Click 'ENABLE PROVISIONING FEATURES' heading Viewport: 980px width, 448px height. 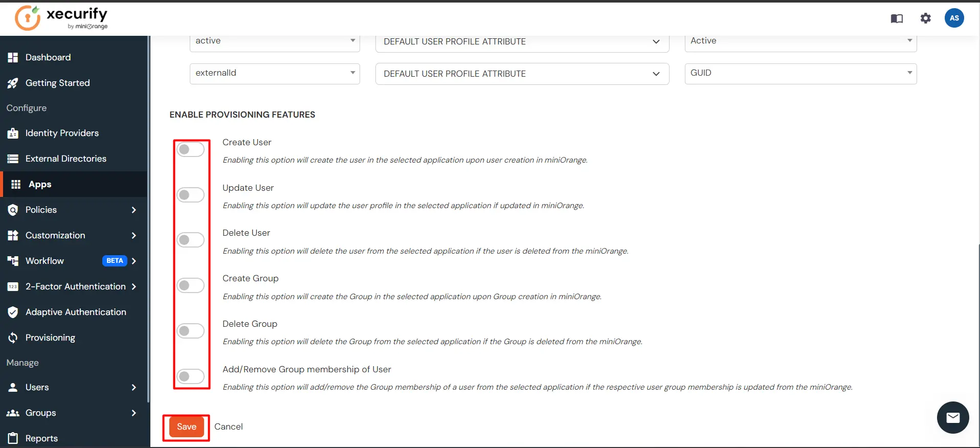(x=242, y=115)
